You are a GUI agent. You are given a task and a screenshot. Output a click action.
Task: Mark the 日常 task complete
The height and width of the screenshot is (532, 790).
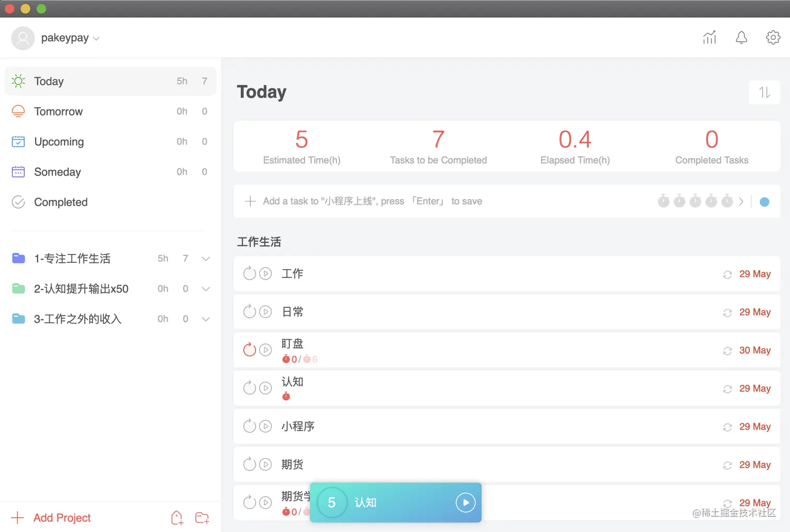point(250,311)
